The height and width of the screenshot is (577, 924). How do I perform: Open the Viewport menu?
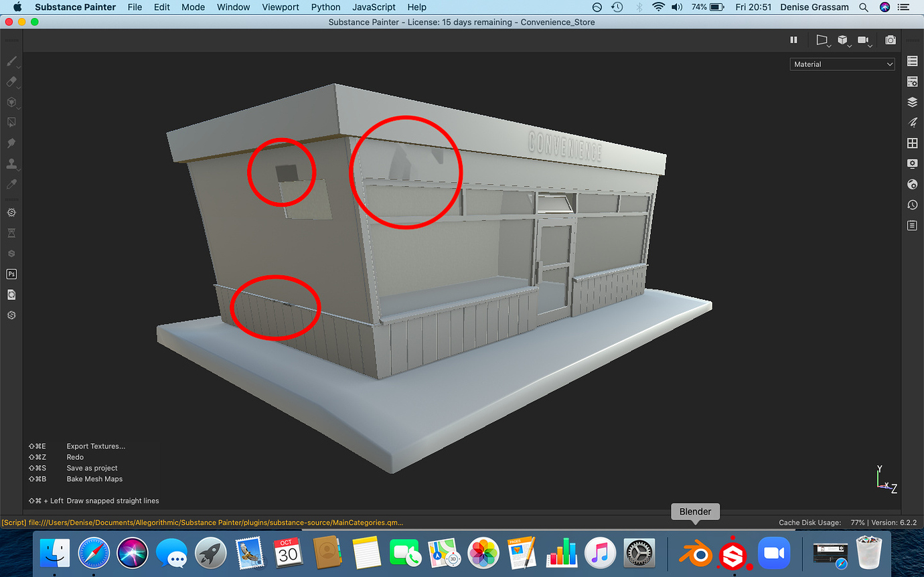280,7
